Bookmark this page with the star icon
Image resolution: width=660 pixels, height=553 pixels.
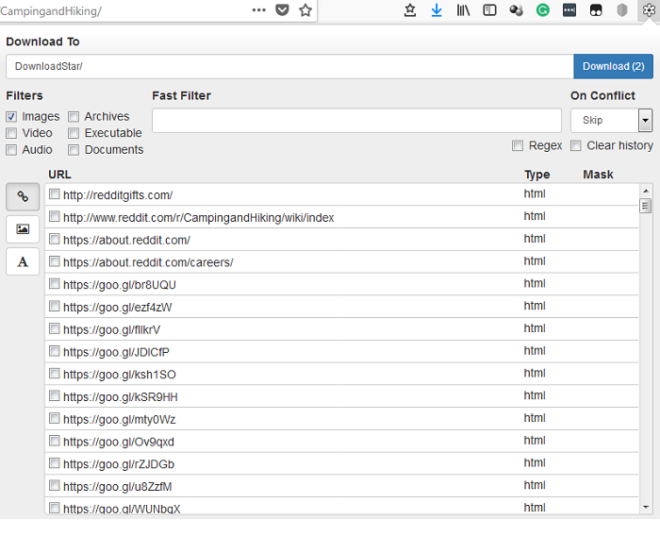coord(306,10)
